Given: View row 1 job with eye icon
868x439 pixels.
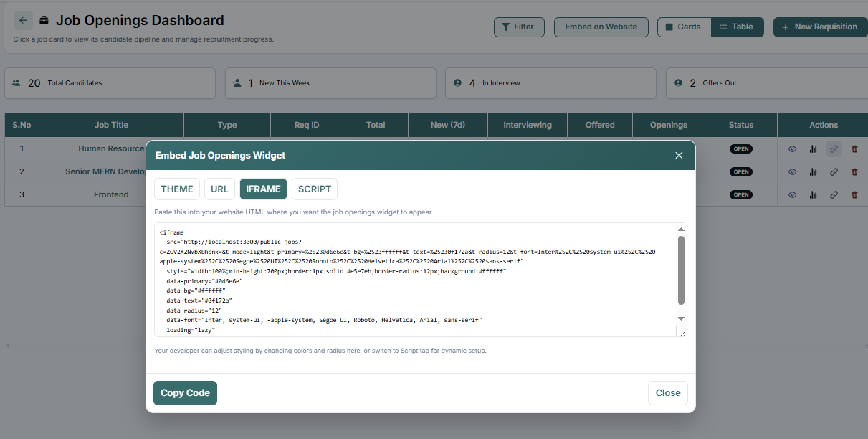Looking at the screenshot, I should [x=793, y=149].
